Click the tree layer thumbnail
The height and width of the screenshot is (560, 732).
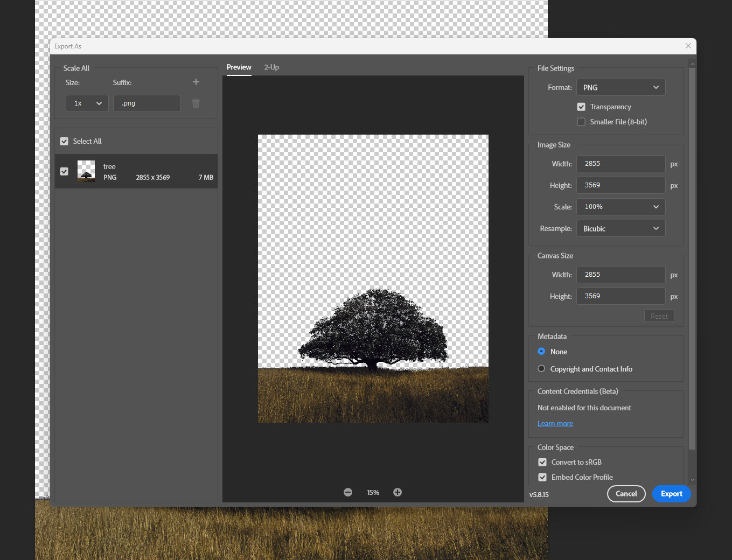86,171
